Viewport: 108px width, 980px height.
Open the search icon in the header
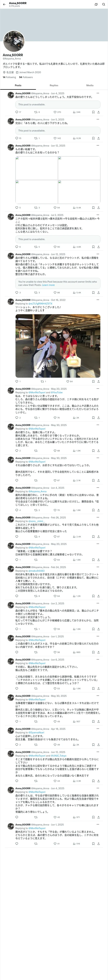[103, 4]
